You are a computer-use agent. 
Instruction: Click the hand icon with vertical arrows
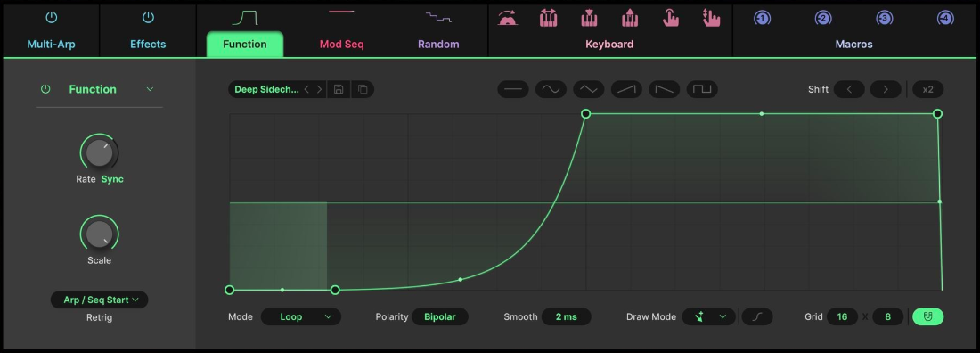coord(711,18)
